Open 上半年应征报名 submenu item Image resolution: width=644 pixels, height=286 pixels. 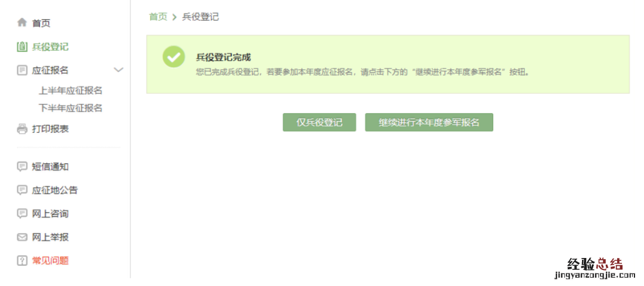[70, 91]
